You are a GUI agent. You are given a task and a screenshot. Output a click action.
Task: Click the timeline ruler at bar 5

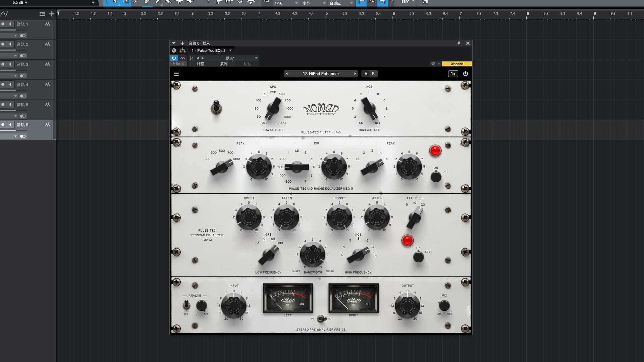tap(326, 14)
